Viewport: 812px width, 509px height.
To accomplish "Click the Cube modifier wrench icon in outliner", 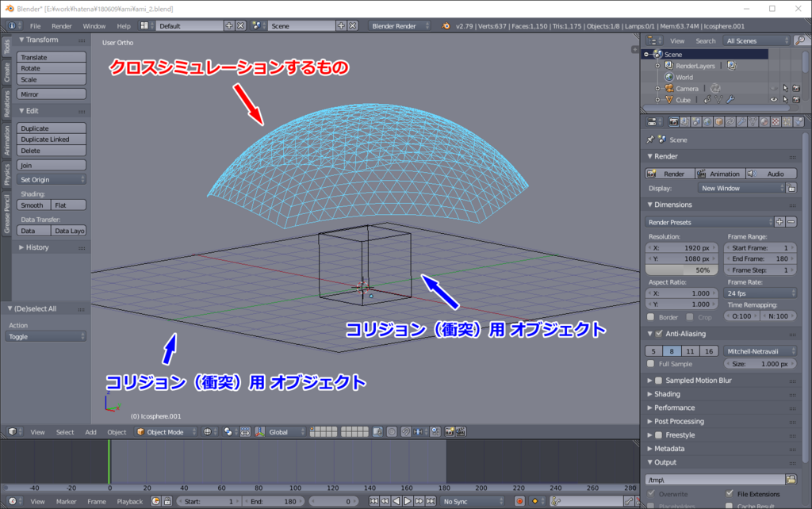I will click(x=730, y=99).
